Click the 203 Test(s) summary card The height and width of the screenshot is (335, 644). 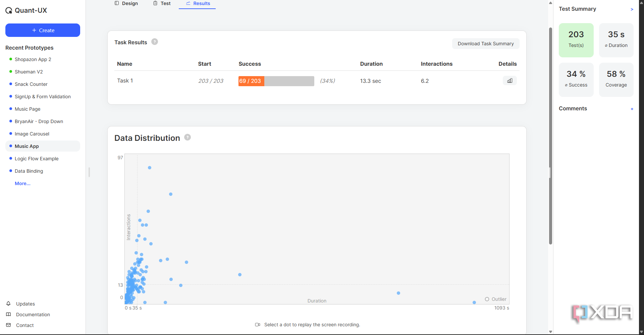click(576, 40)
